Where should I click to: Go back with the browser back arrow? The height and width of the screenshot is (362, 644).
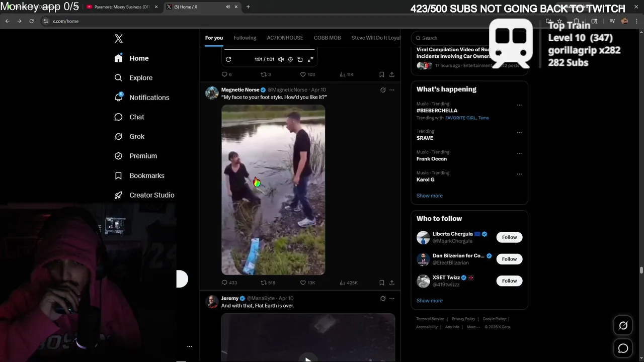[x=7, y=21]
